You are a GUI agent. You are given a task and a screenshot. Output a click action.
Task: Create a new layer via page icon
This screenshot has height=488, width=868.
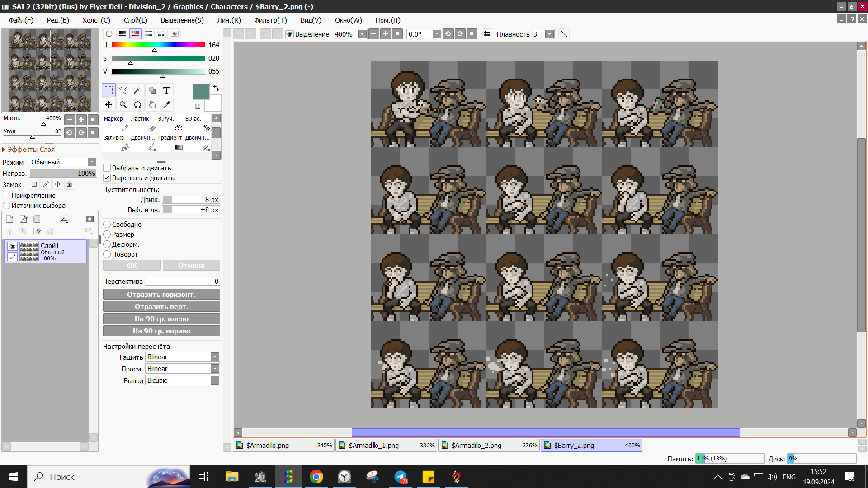tap(10, 219)
